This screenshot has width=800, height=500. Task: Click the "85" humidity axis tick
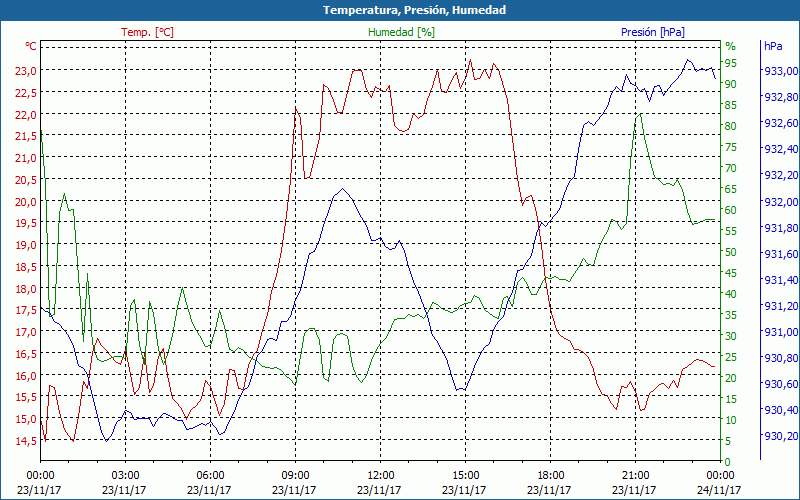(x=731, y=105)
